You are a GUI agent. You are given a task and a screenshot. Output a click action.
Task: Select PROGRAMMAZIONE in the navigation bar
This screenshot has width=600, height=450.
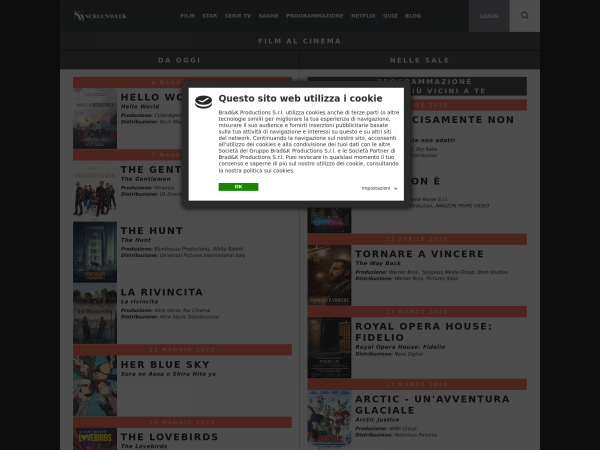coord(314,16)
